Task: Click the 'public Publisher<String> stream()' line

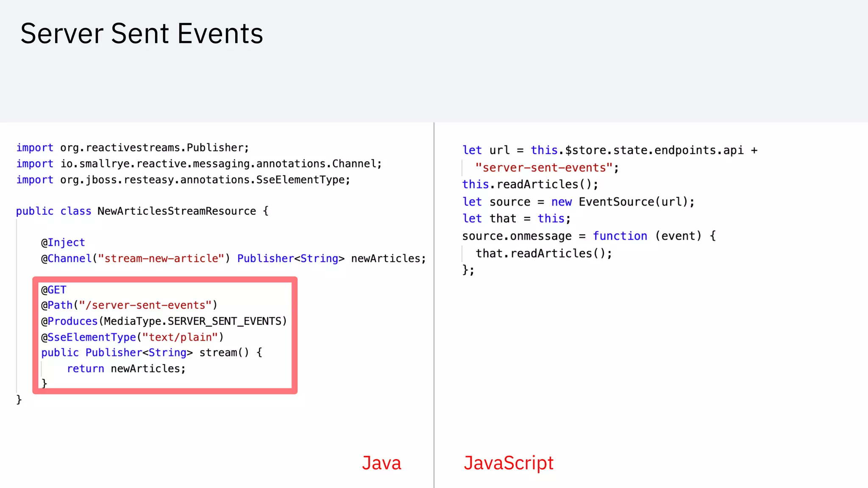Action: click(152, 353)
